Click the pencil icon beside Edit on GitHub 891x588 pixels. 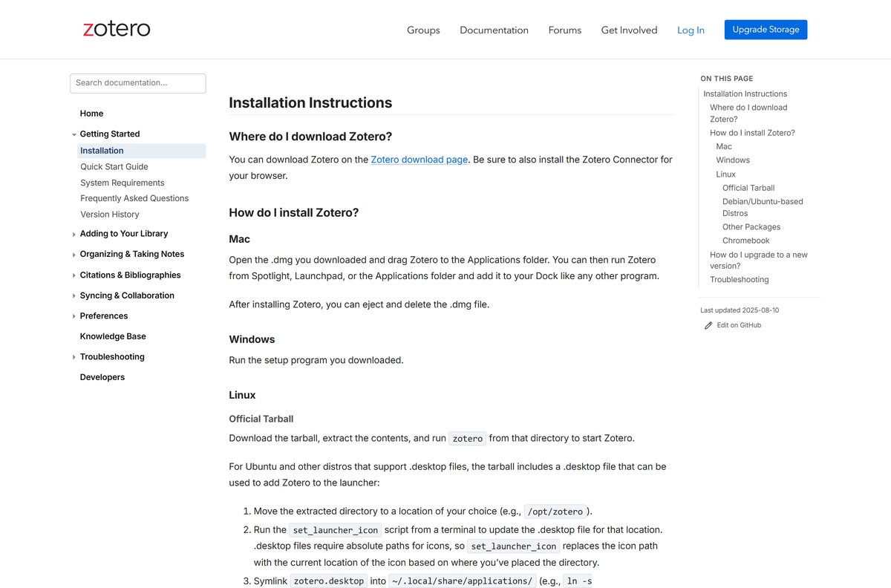(x=708, y=325)
